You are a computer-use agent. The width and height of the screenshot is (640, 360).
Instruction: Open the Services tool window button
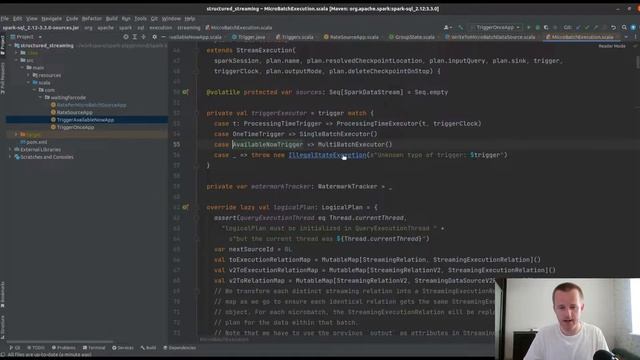point(122,348)
